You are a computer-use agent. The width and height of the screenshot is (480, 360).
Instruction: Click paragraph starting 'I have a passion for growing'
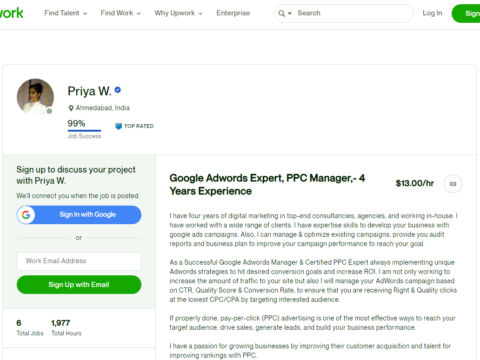point(310,351)
